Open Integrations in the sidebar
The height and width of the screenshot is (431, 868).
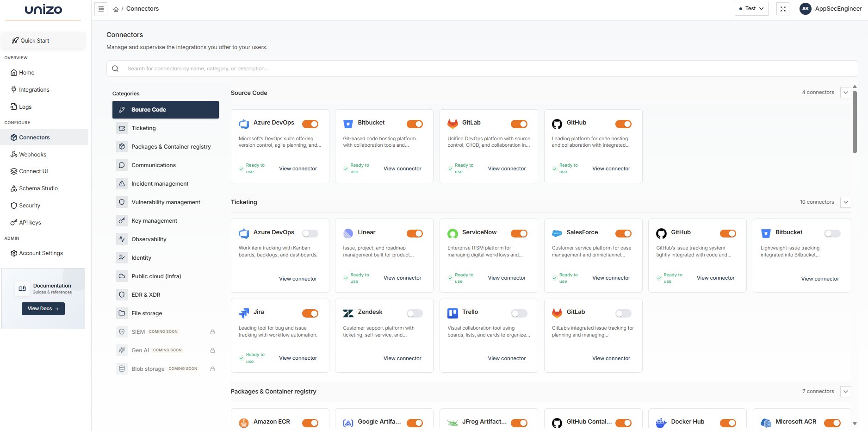click(44, 90)
